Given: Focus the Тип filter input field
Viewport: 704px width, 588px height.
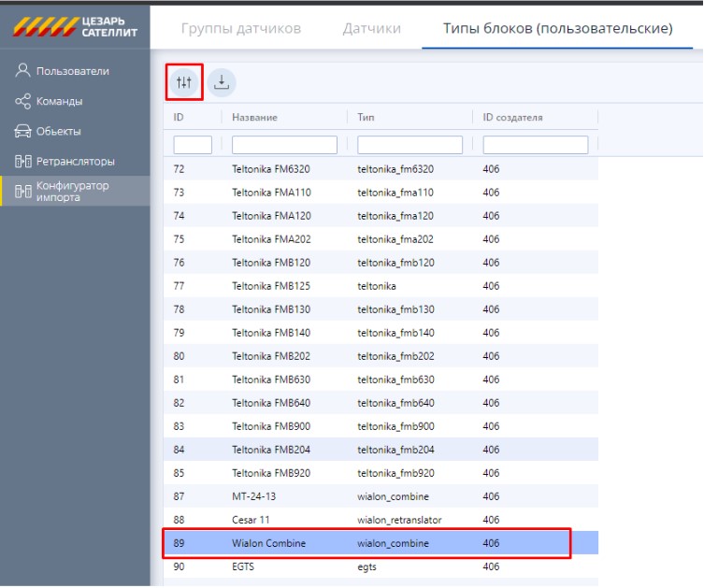Looking at the screenshot, I should pyautogui.click(x=409, y=145).
